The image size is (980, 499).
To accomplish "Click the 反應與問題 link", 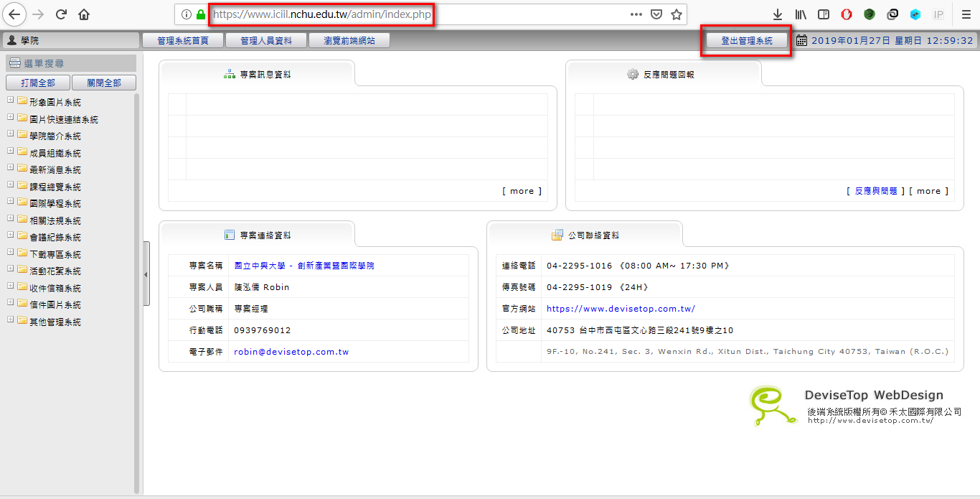I will click(876, 191).
